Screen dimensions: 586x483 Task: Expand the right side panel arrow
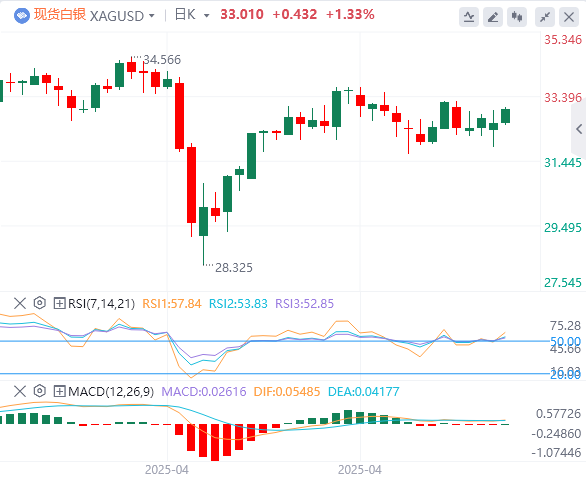pyautogui.click(x=579, y=129)
